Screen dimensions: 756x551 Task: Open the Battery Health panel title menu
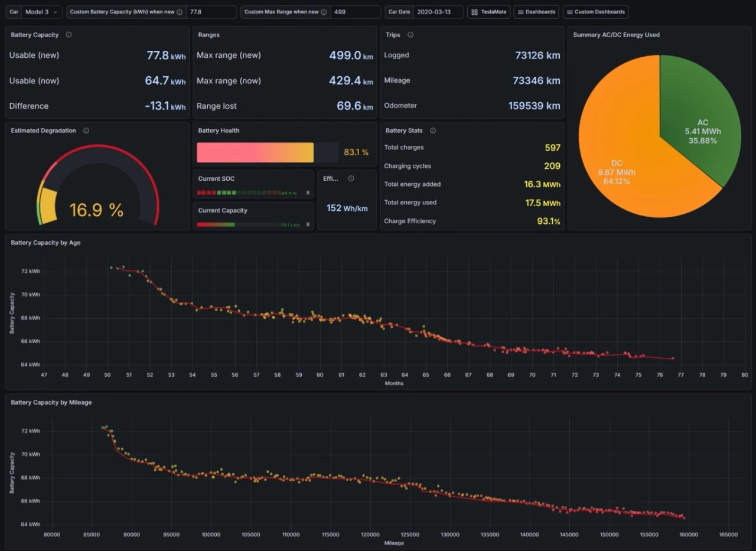coord(219,131)
